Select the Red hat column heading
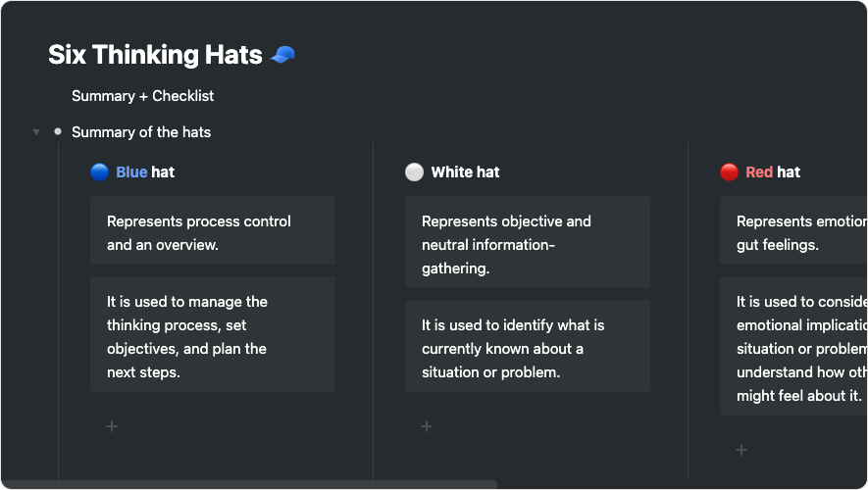The height and width of the screenshot is (490, 868). pyautogui.click(x=773, y=172)
